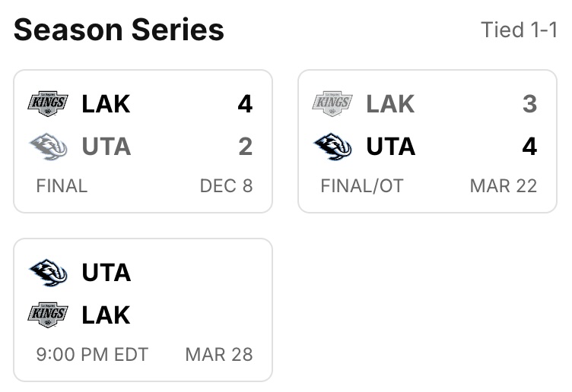Click the Season Series heading

pyautogui.click(x=119, y=30)
